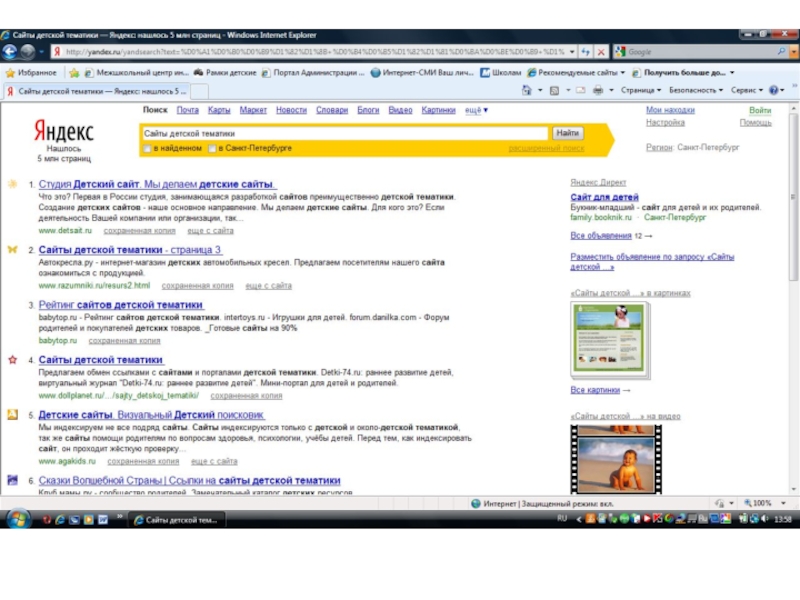This screenshot has width=800, height=600.
Task: Click the volume speaker tray icon
Action: pyautogui.click(x=764, y=519)
